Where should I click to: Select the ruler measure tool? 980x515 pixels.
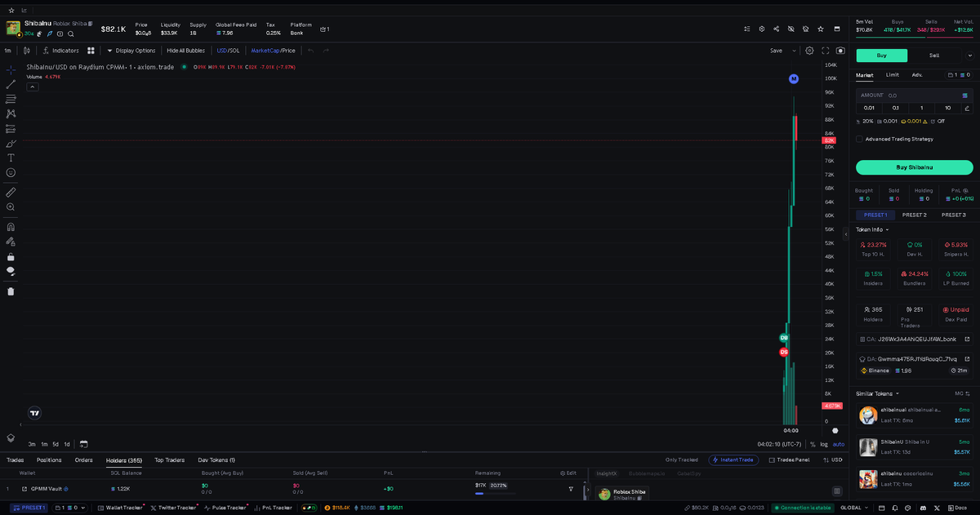click(11, 193)
